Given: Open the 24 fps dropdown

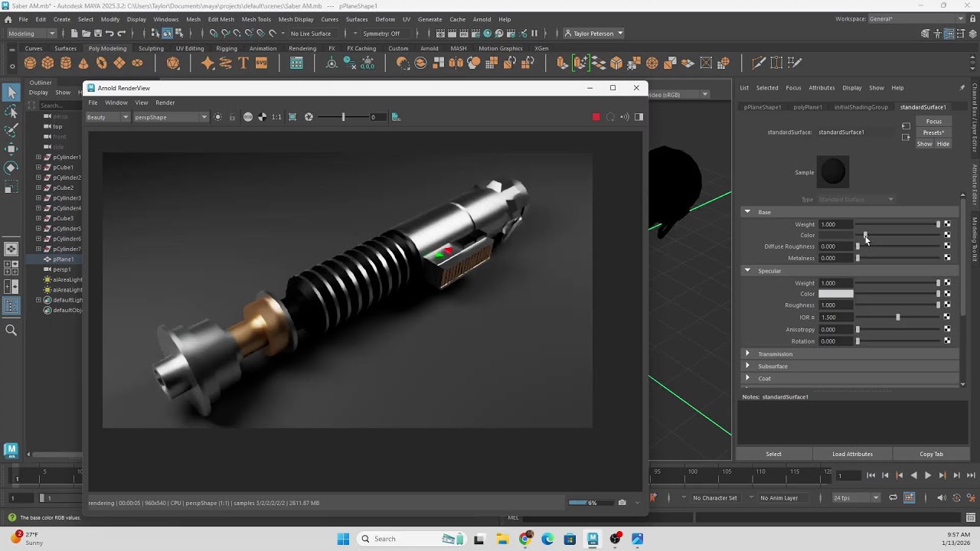Looking at the screenshot, I should pyautogui.click(x=856, y=497).
